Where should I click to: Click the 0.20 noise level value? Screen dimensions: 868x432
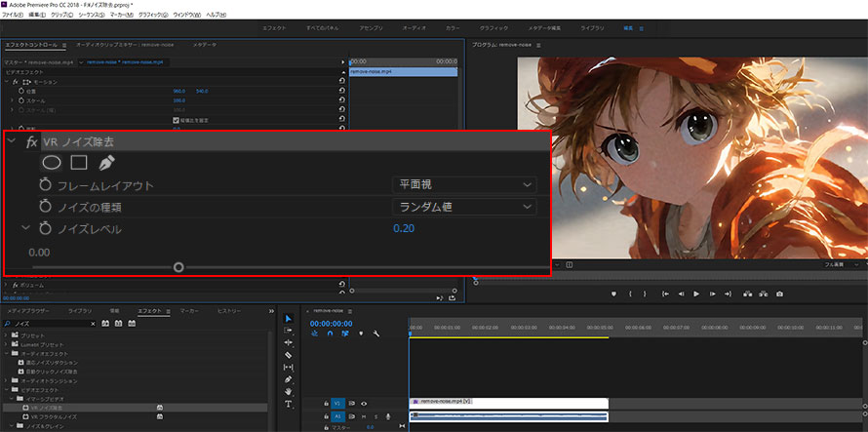pos(403,228)
